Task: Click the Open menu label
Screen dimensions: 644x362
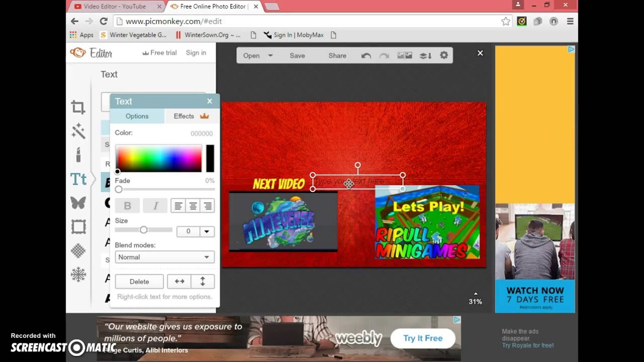Action: 251,56
